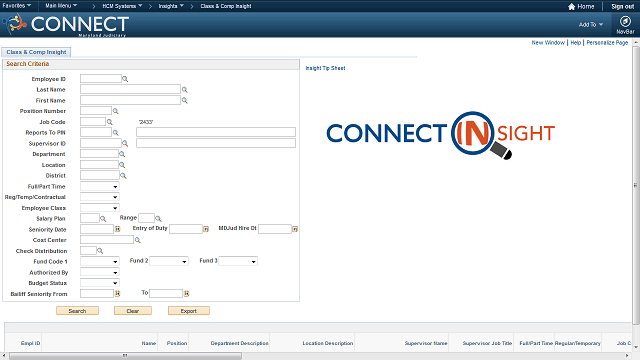
Task: Select the Class & Comp Insight tab
Action: pyautogui.click(x=36, y=52)
